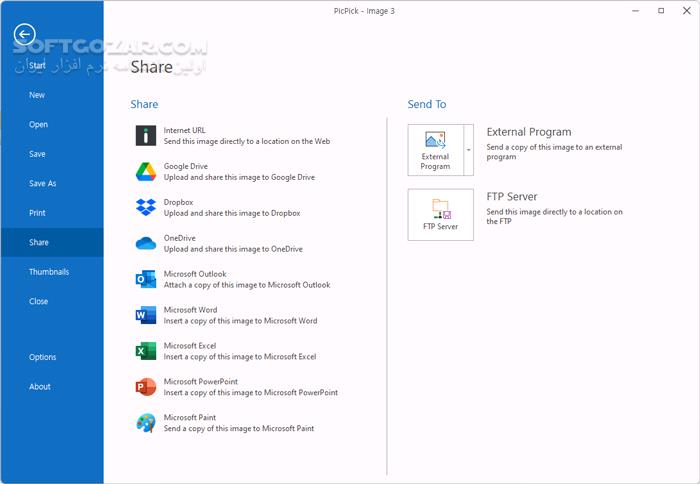Click the OneDrive cloud icon
Viewport: 700px width, 484px height.
tap(146, 243)
